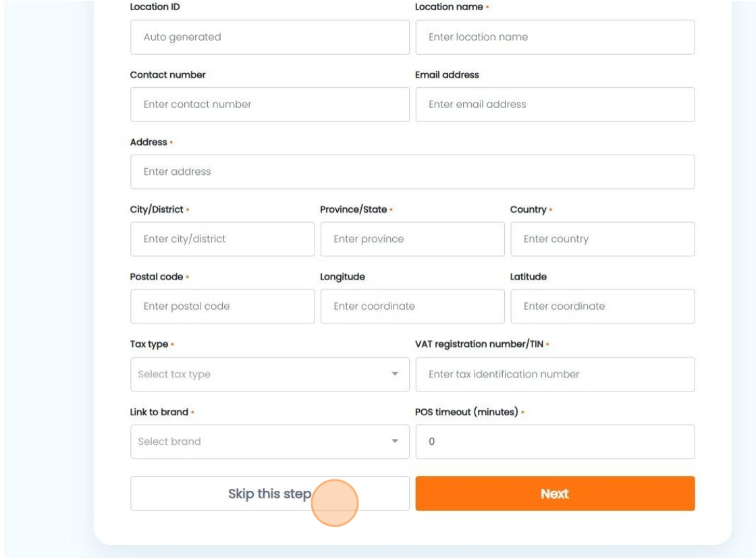Focus the Enter address field
The height and width of the screenshot is (559, 756).
412,171
